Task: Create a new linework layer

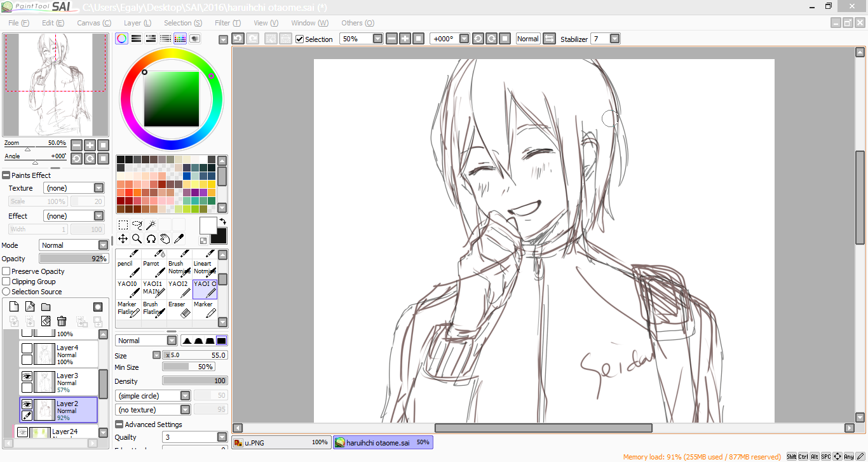Action: tap(30, 307)
